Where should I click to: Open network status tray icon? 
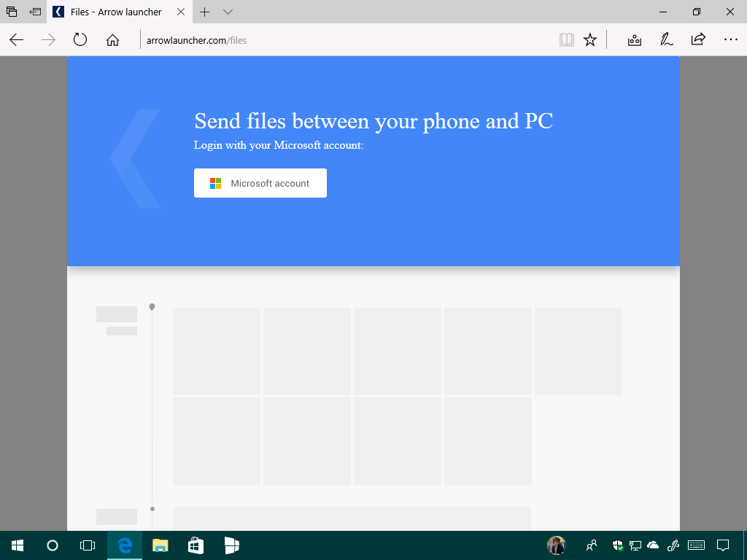[635, 545]
